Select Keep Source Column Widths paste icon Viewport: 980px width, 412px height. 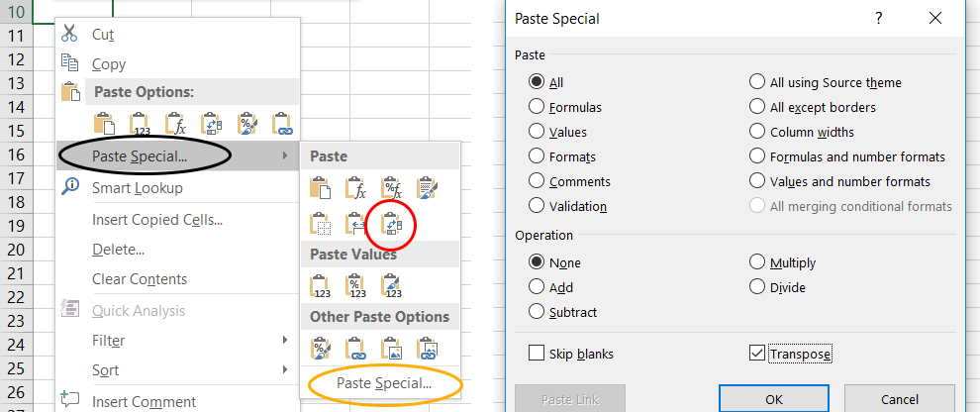coord(355,226)
